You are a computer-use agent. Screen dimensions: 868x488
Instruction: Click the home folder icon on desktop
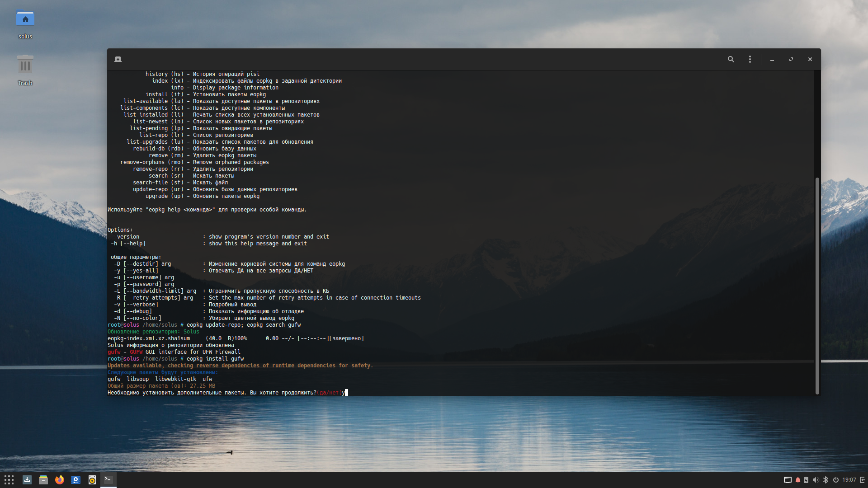click(24, 19)
